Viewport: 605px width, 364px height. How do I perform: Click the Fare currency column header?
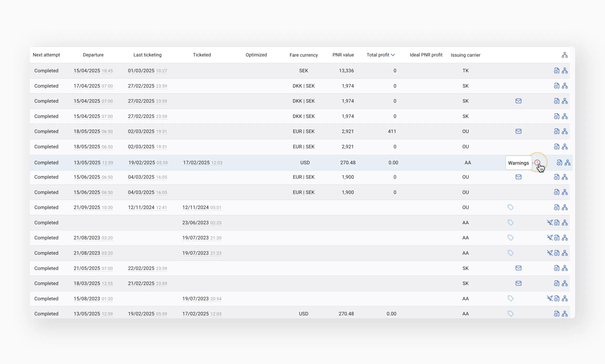[304, 55]
